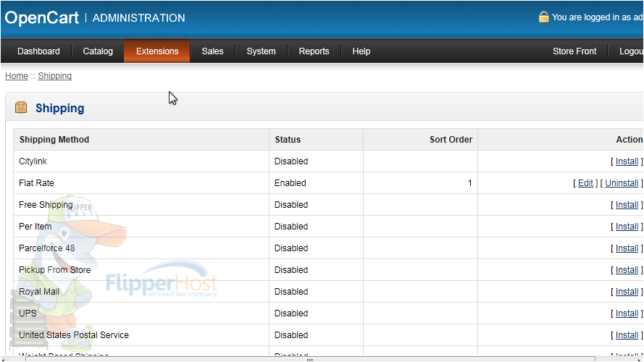This screenshot has height=362, width=644.
Task: Open the Reports menu
Action: (314, 51)
